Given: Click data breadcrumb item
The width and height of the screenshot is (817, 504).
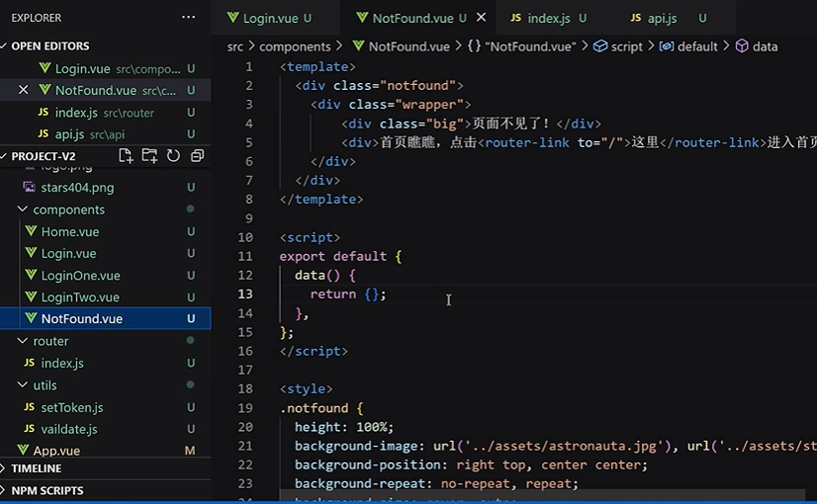Looking at the screenshot, I should coord(757,46).
